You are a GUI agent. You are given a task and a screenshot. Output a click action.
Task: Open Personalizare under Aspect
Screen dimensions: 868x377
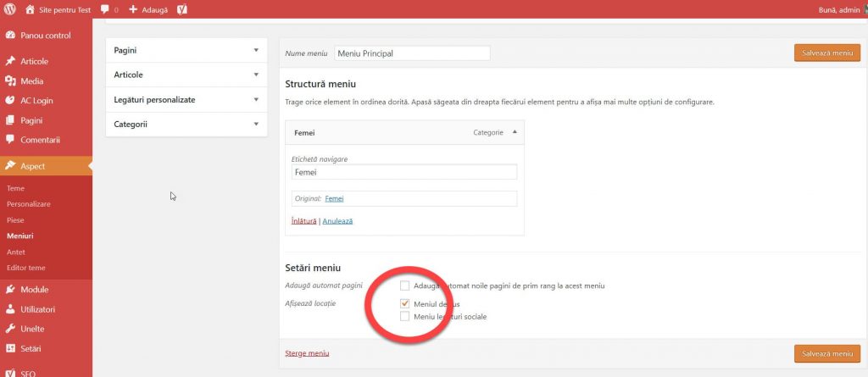coord(29,204)
